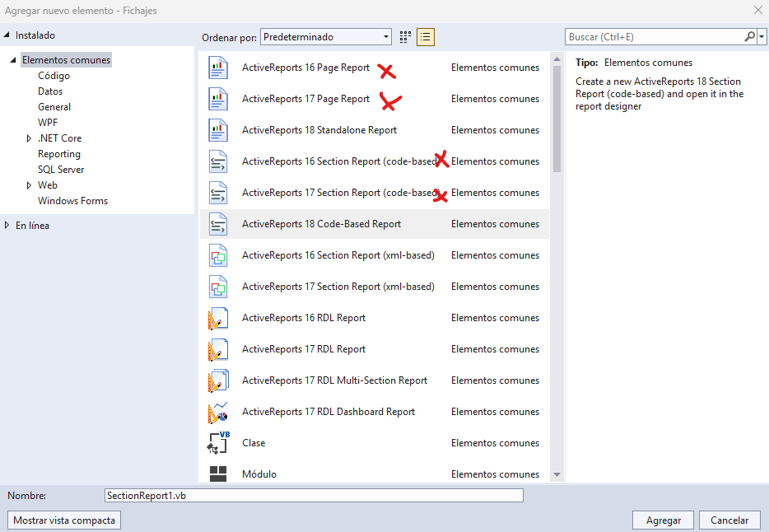Expand the .NET Core tree node

pos(29,138)
